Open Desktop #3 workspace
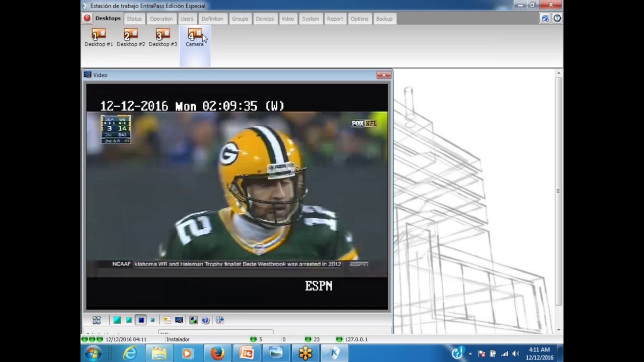The width and height of the screenshot is (644, 362). pyautogui.click(x=163, y=38)
